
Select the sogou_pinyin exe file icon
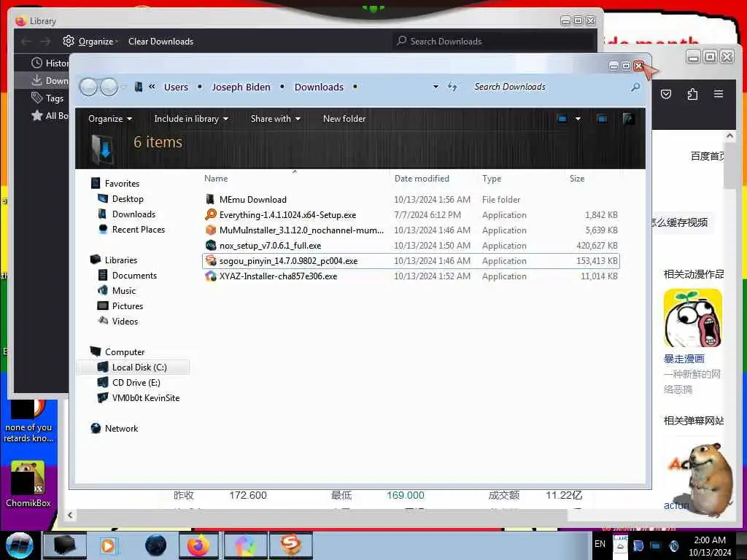click(x=211, y=260)
